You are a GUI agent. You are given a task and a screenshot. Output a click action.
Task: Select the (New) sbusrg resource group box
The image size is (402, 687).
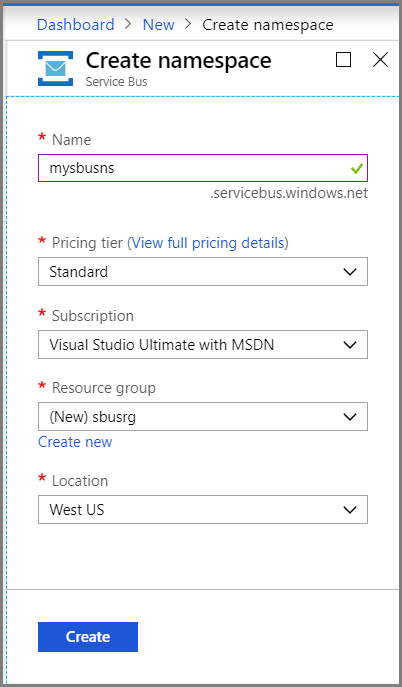203,417
